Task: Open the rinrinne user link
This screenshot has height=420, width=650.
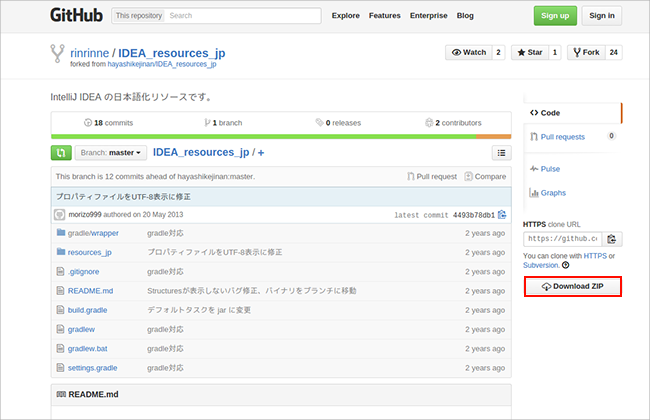Action: click(x=90, y=53)
